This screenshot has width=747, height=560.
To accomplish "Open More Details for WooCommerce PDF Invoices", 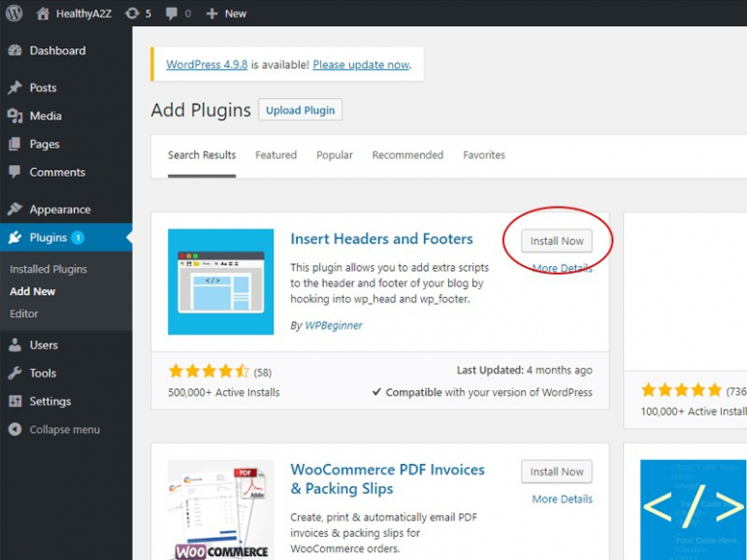I will click(x=562, y=499).
